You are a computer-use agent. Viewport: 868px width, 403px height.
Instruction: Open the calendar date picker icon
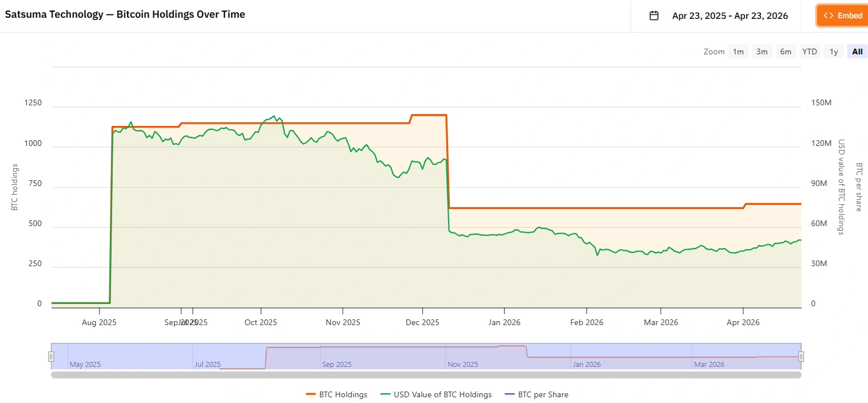click(653, 15)
